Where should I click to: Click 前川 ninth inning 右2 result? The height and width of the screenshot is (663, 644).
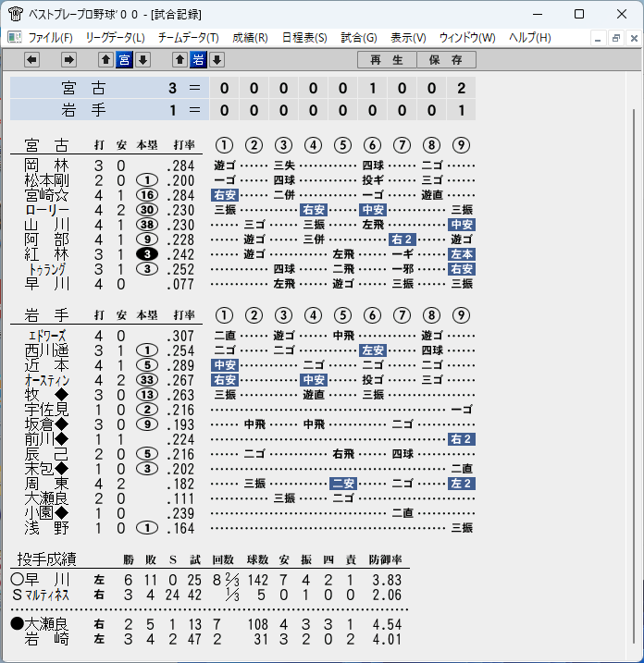pos(462,439)
